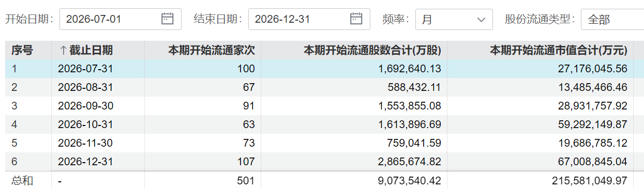
Task: Click the 总和 row label
Action: [22, 181]
